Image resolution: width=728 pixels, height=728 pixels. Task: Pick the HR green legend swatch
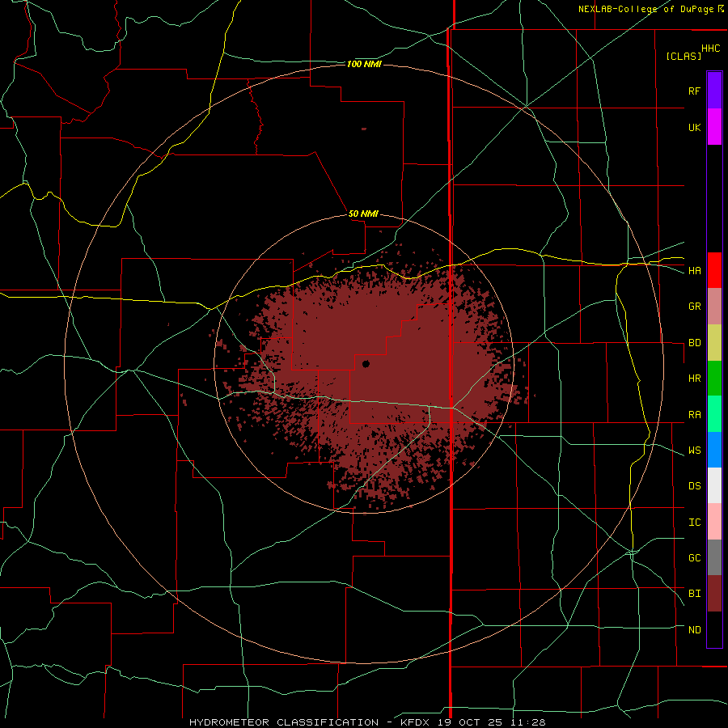point(714,379)
